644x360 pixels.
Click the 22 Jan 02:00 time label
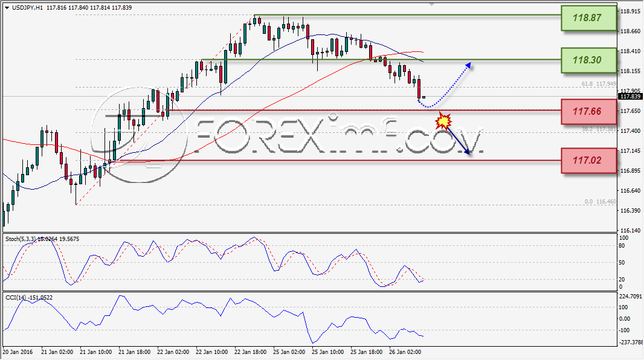click(x=173, y=352)
